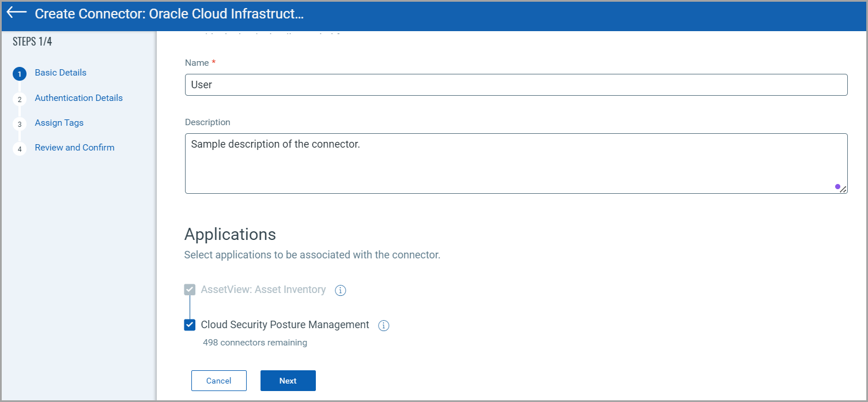868x402 pixels.
Task: Open info icon beside AssetView: Asset Inventory
Action: (340, 290)
